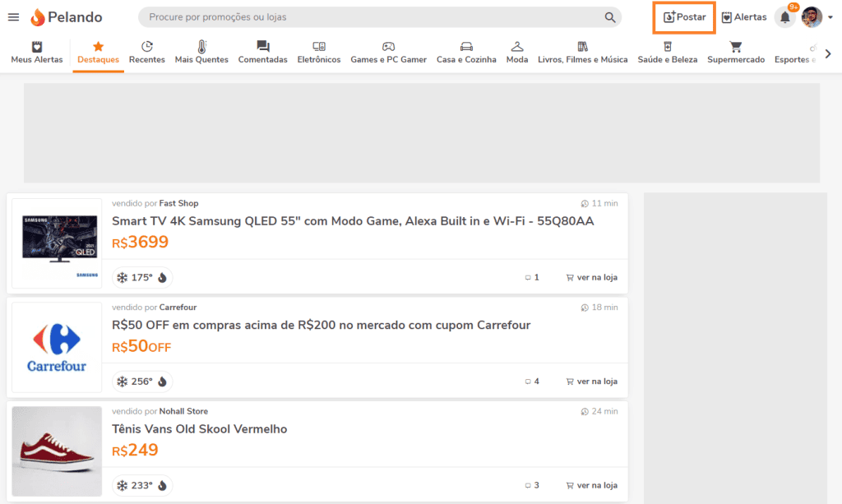842x504 pixels.
Task: Open the Samsung QLED TV deal title
Action: coord(353,221)
